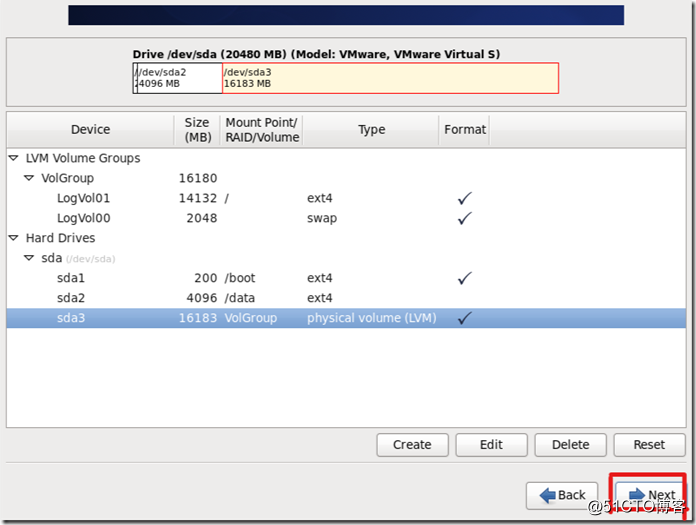Select the LogVol00 swap volume row
The width and height of the screenshot is (696, 525).
(x=346, y=218)
